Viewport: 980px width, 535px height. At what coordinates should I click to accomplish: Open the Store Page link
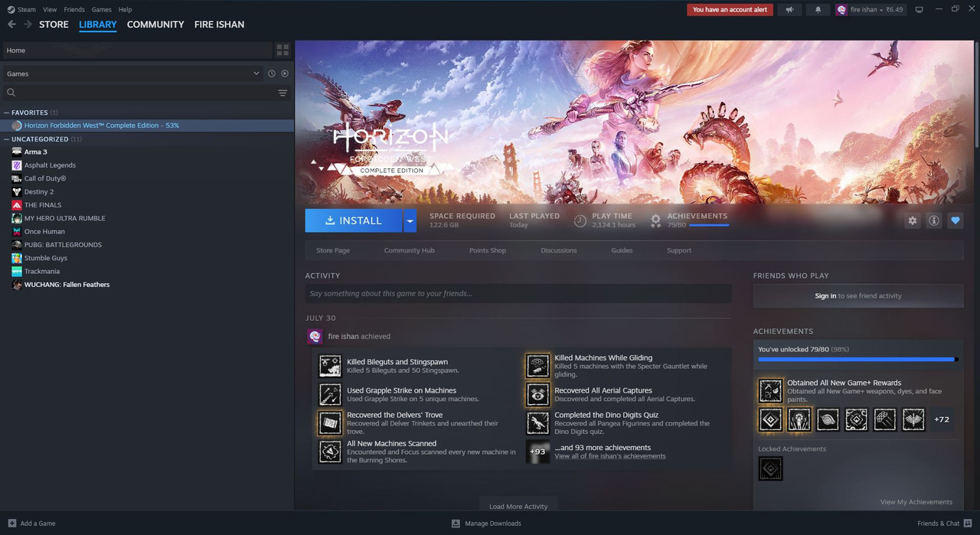tap(333, 250)
